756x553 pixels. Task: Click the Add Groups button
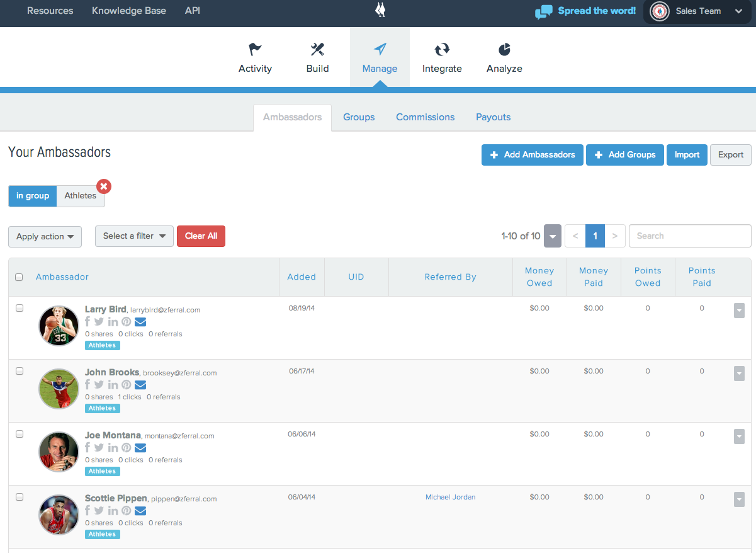[625, 155]
